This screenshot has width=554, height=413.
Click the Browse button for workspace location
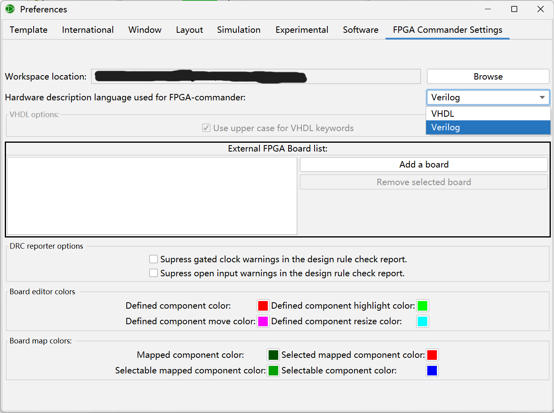tap(488, 77)
